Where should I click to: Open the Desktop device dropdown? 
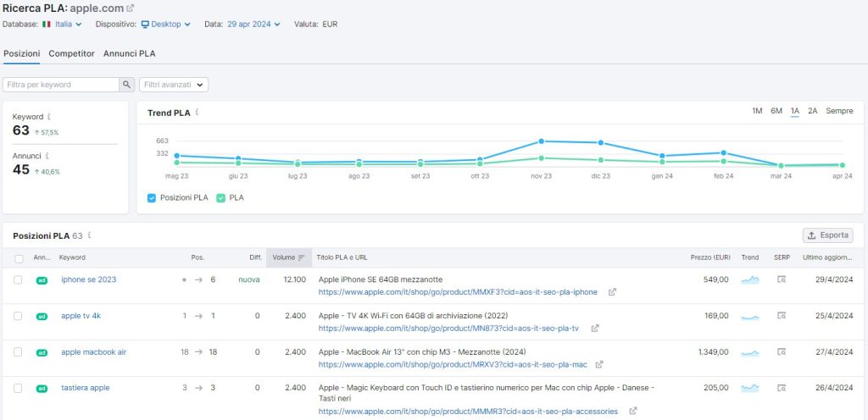(165, 25)
